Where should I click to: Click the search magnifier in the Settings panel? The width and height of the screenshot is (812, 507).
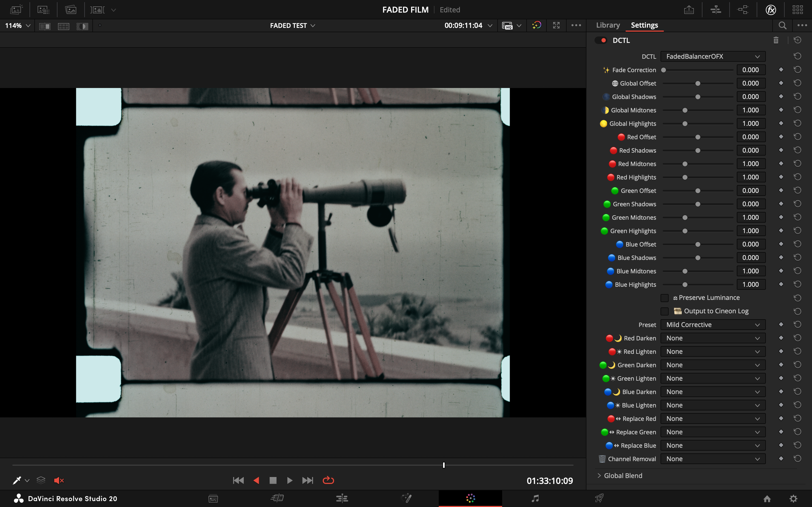(782, 25)
